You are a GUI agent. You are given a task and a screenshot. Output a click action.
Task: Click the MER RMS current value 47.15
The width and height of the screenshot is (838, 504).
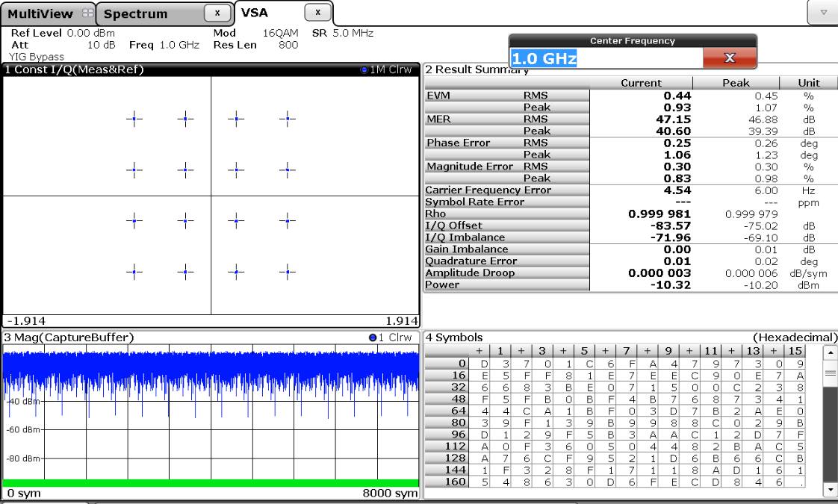click(x=674, y=119)
